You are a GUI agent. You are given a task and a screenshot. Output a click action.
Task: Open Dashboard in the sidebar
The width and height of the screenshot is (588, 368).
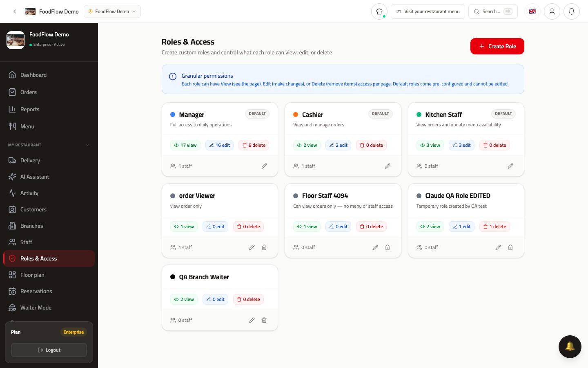click(x=49, y=75)
